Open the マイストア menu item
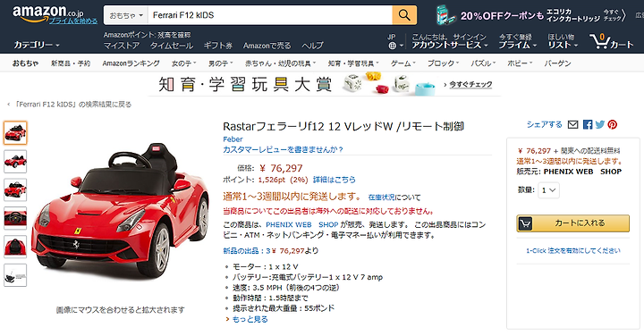This screenshot has width=644, height=336. pos(122,46)
